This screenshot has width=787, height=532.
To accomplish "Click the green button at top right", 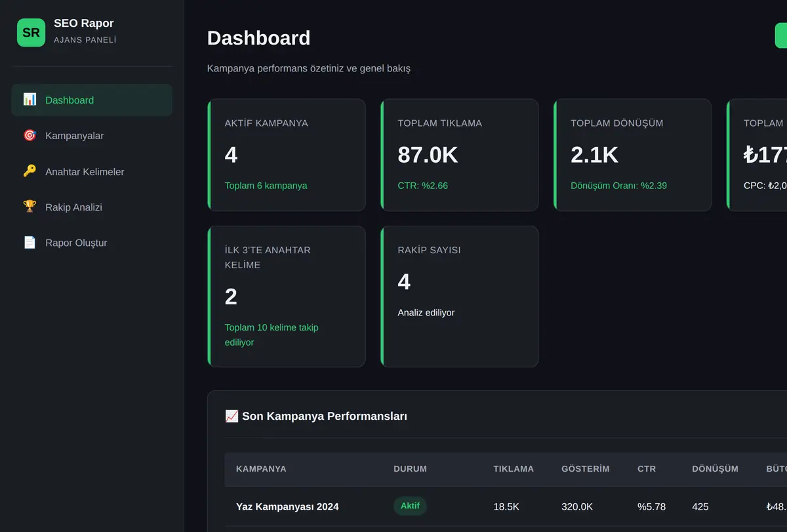I will (780, 35).
